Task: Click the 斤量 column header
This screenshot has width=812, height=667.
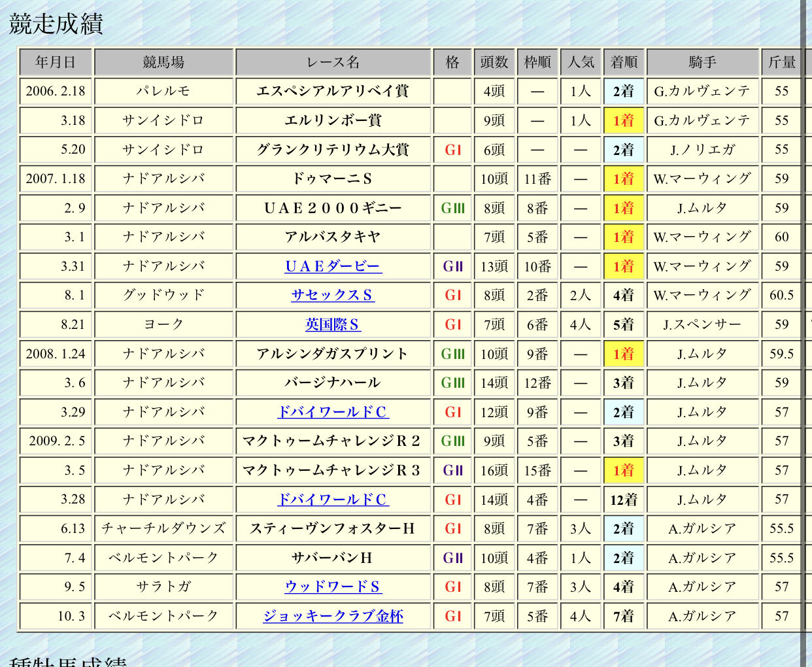Action: (781, 62)
